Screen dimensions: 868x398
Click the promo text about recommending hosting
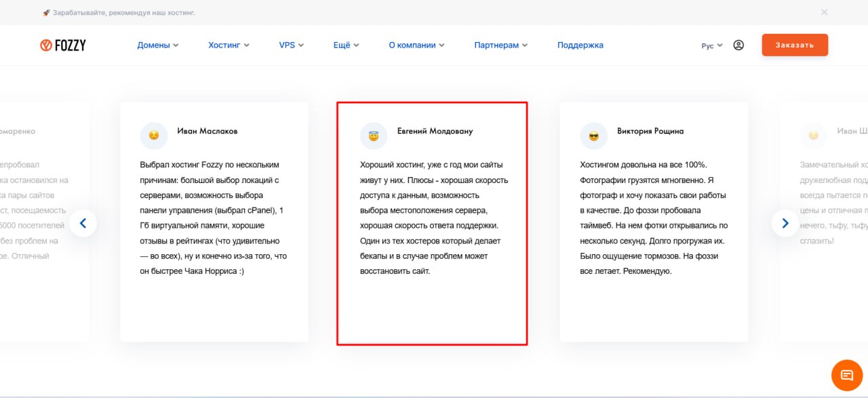[x=124, y=13]
